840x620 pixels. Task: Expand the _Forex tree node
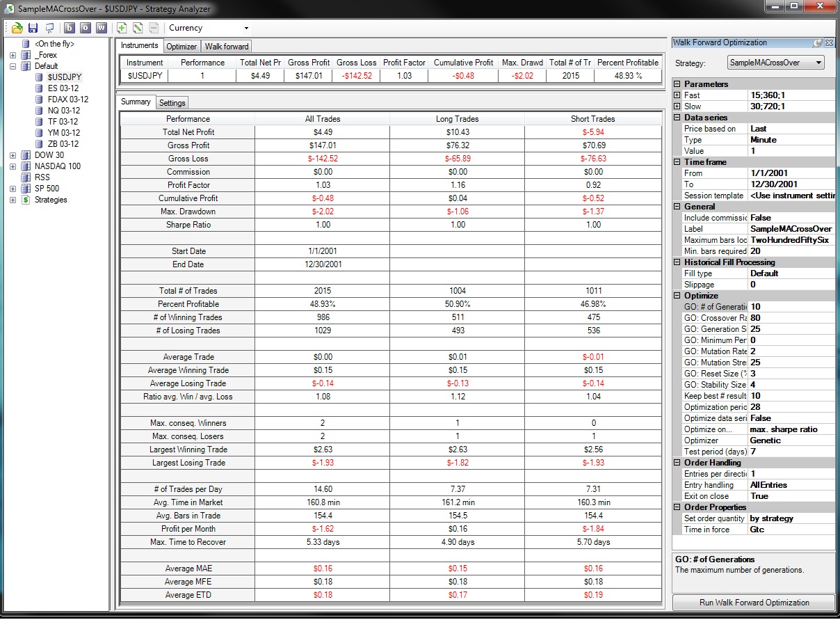pos(13,55)
